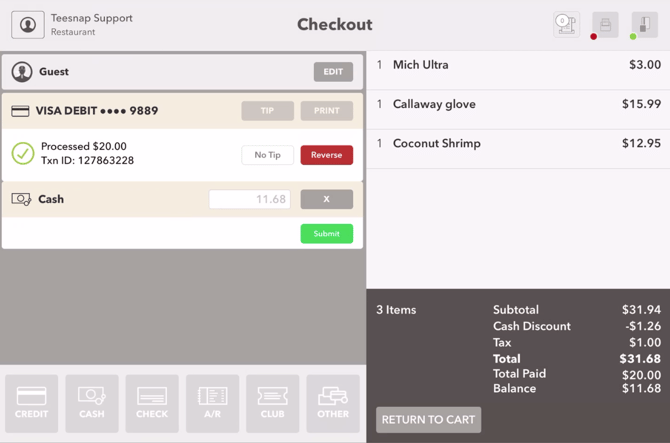
Task: Select the No Tip option
Action: tap(267, 155)
